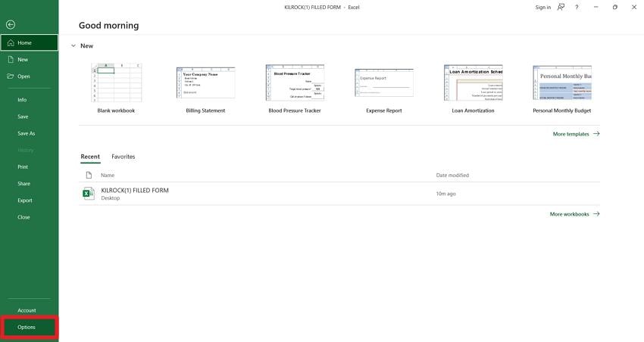Click the arrow icon next to More workbooks

point(596,214)
